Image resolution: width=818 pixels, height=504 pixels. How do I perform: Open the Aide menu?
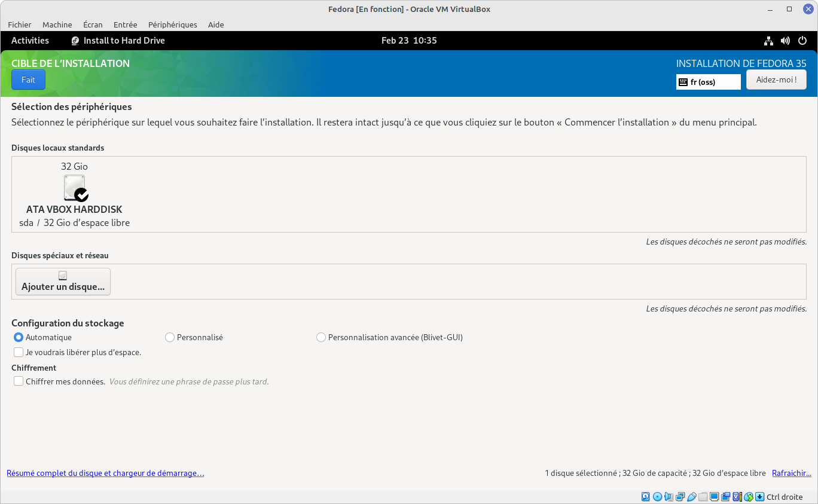[x=216, y=25]
